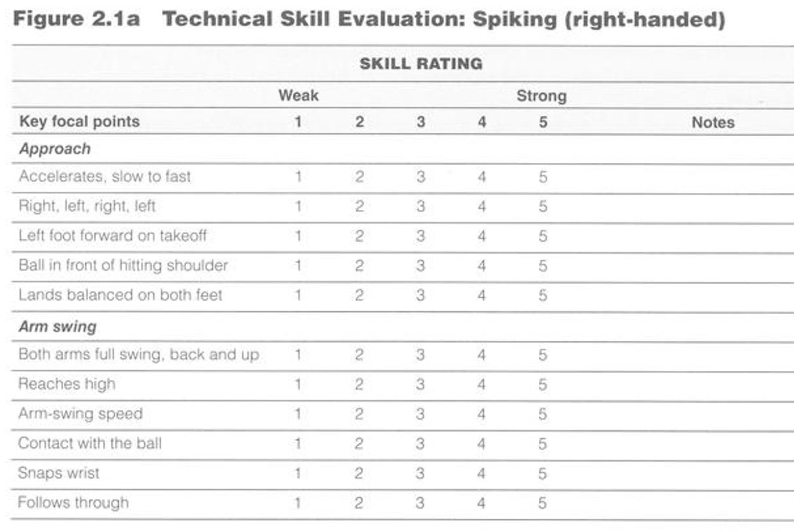Click the Weak label above the ratings

click(x=298, y=95)
